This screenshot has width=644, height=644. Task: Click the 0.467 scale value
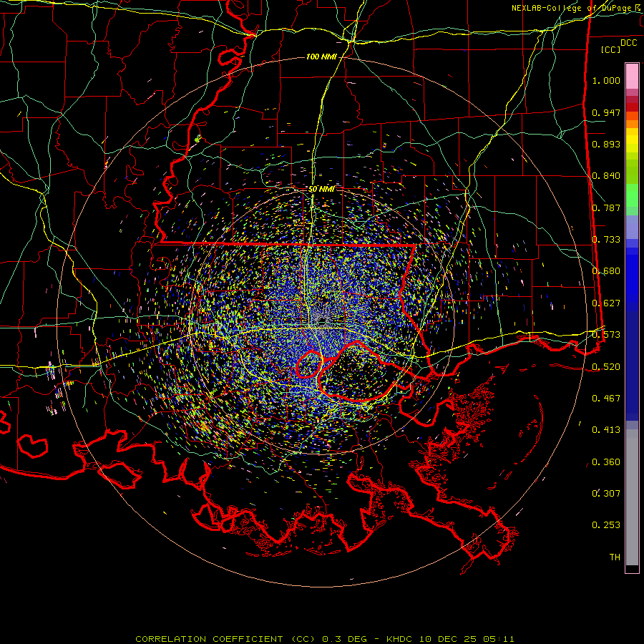pyautogui.click(x=606, y=399)
